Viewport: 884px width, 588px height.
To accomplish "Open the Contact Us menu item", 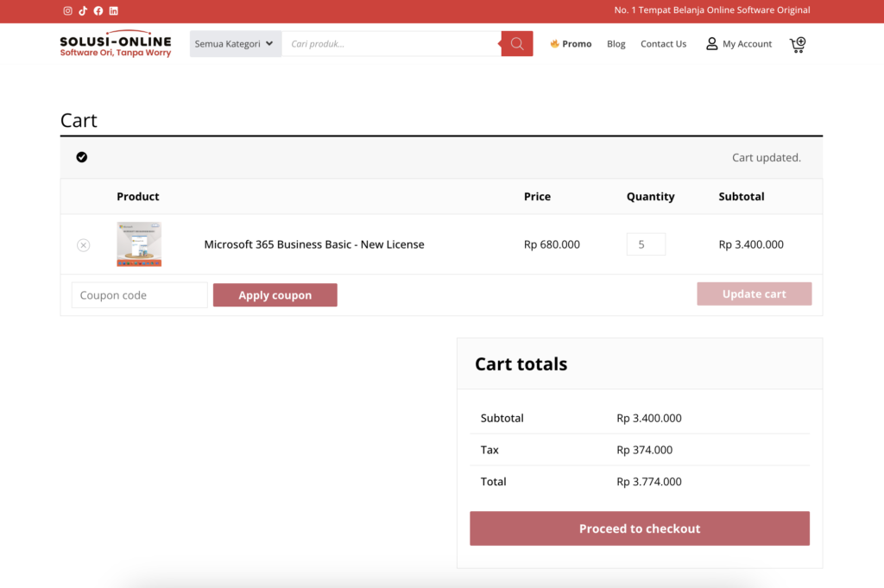I will [x=663, y=43].
